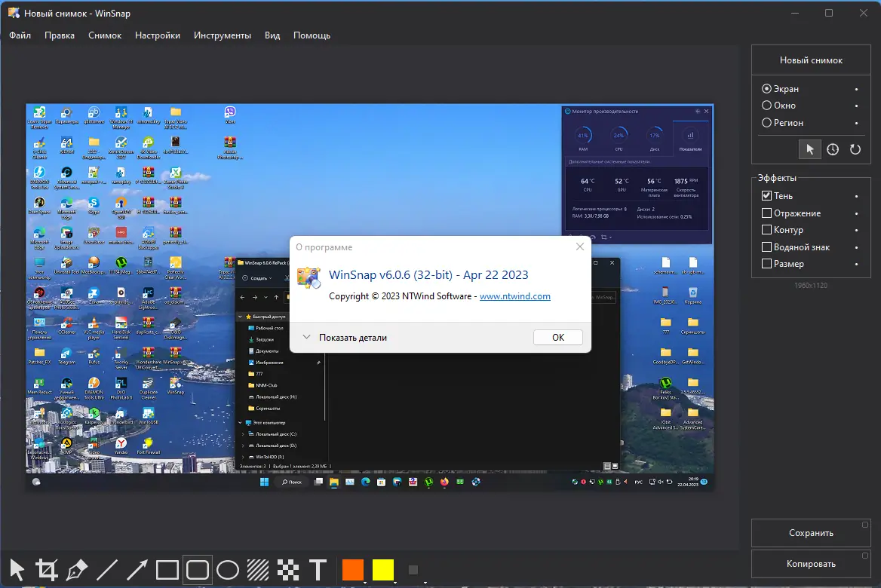881x588 pixels.
Task: Enable mouse cursor capture button
Action: pos(809,149)
